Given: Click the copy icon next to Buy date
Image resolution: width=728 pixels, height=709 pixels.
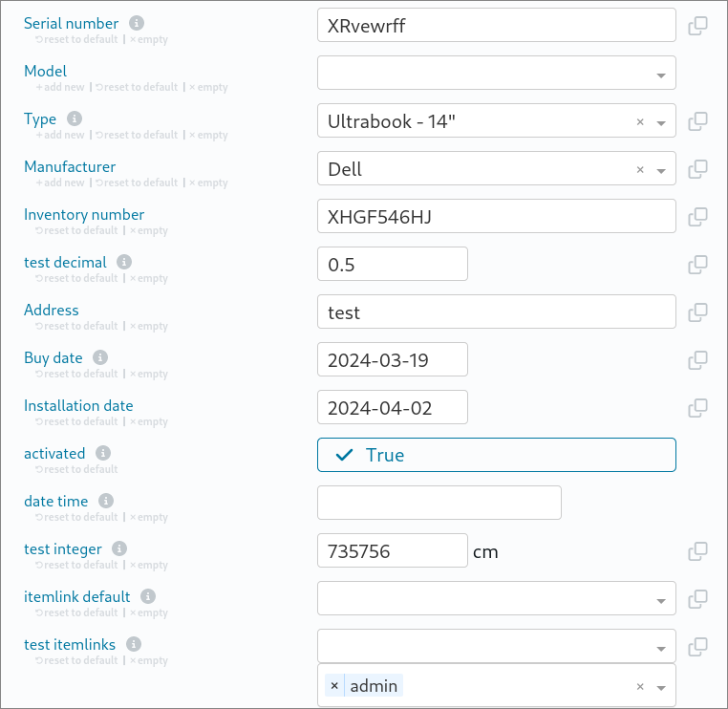Looking at the screenshot, I should click(x=697, y=360).
